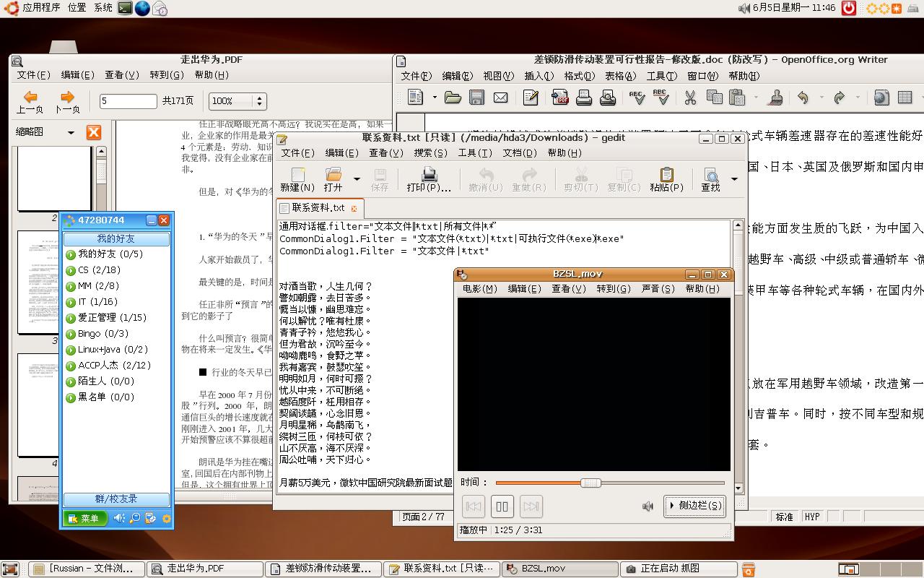Open 格式(O) menu in Writer
Viewport: 924px width, 578px height.
pos(579,76)
